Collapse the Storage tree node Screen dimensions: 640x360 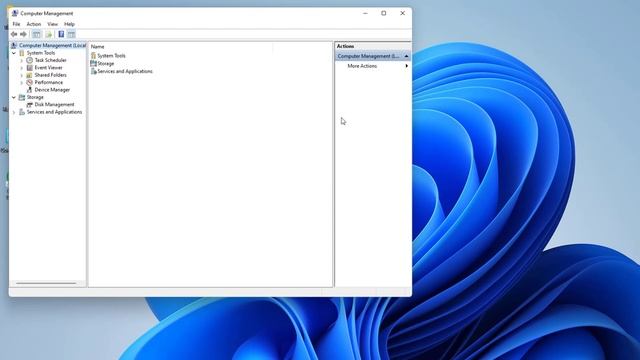click(14, 97)
